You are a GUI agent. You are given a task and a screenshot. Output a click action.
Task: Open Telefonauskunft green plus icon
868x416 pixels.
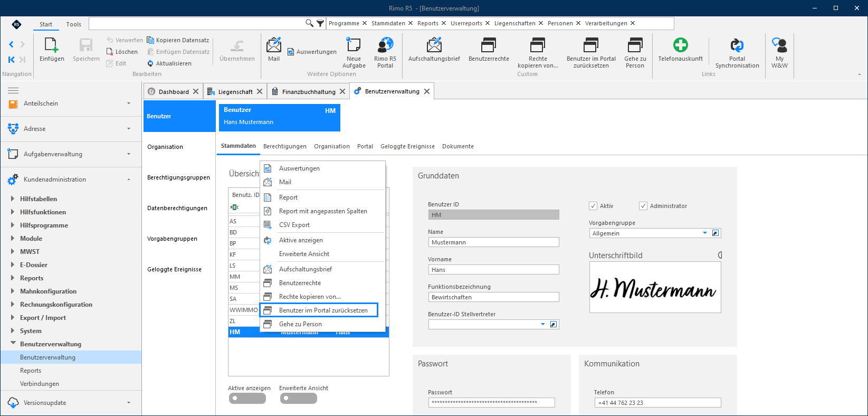coord(680,45)
